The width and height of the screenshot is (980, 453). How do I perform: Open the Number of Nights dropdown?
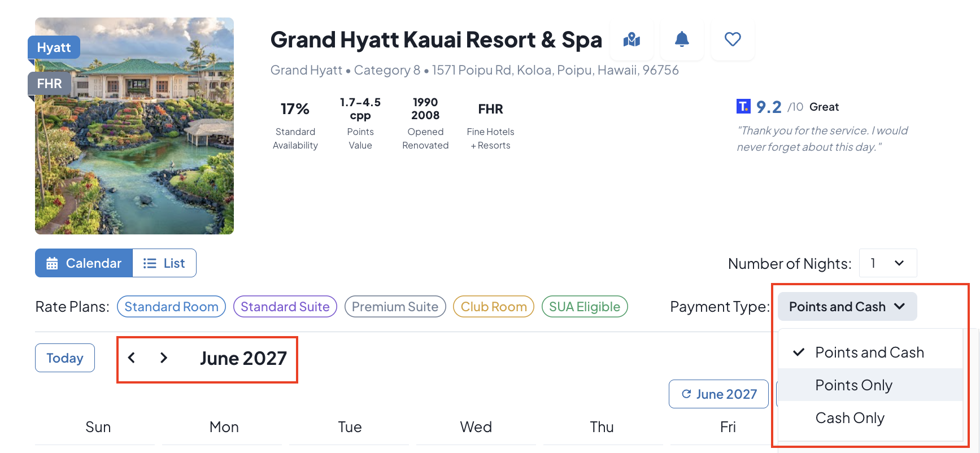click(888, 263)
